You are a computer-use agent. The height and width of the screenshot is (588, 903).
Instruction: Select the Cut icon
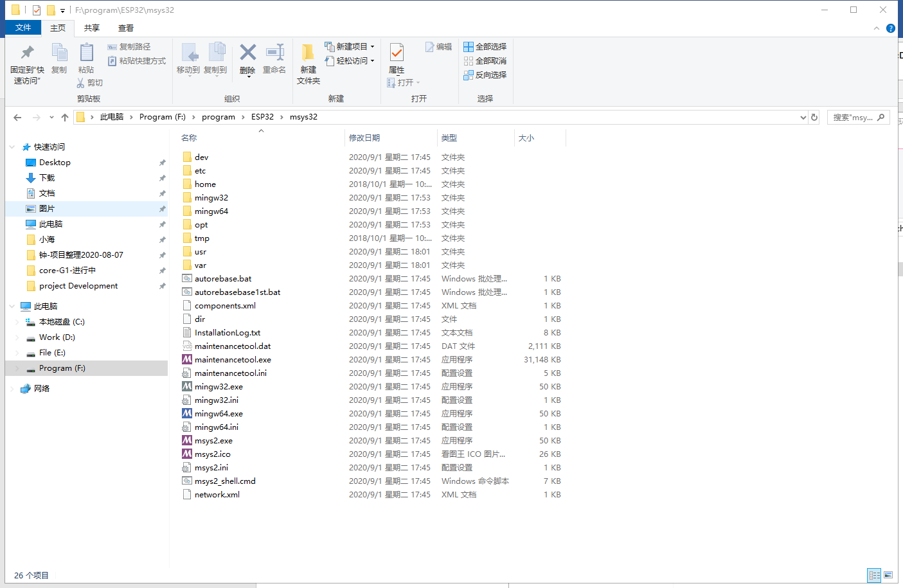tap(89, 82)
